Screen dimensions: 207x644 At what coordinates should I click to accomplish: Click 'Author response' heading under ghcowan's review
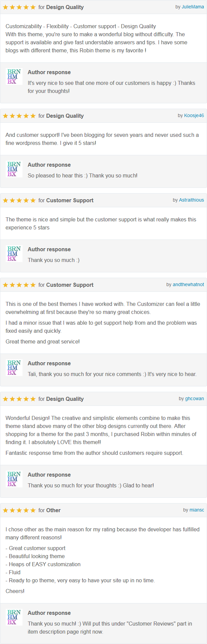[49, 475]
